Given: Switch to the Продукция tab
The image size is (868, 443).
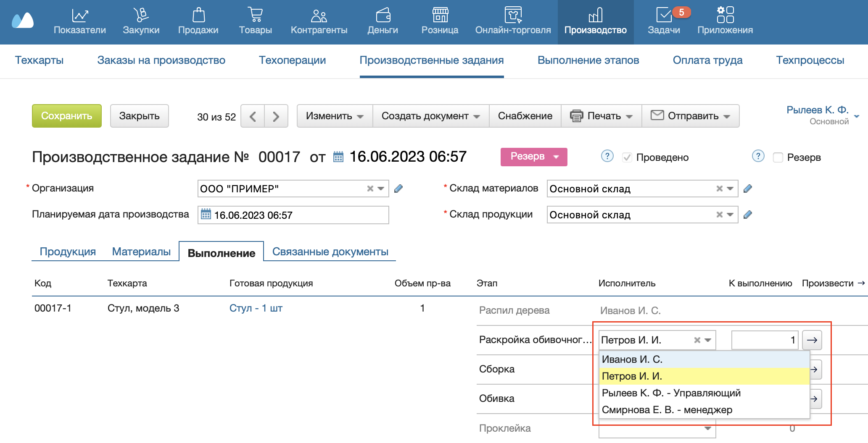Looking at the screenshot, I should [68, 252].
